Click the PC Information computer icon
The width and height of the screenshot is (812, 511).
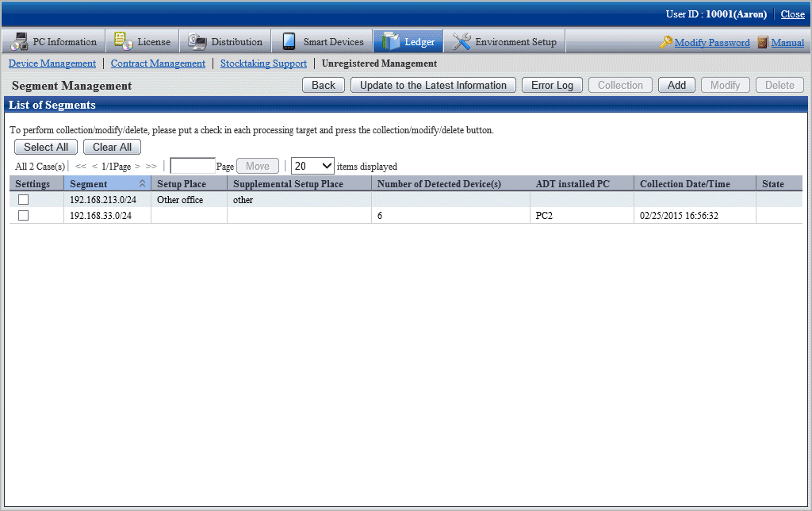20,42
